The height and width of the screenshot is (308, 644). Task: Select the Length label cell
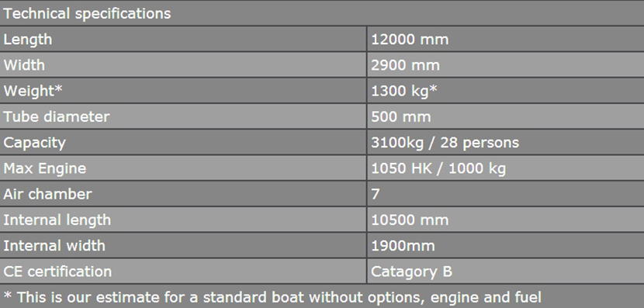[183, 40]
